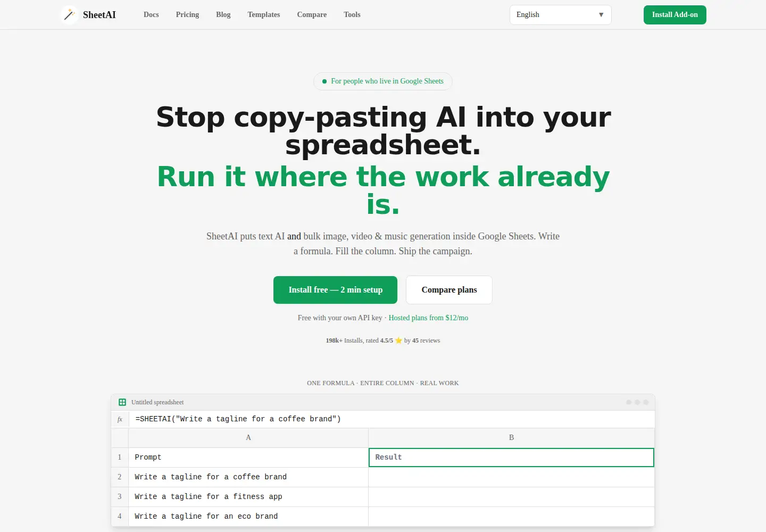This screenshot has width=766, height=532.
Task: Open the Docs menu item
Action: pos(151,15)
